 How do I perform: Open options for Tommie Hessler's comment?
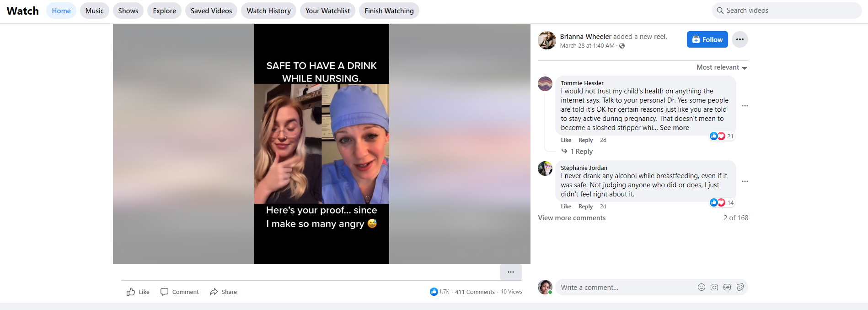[745, 106]
